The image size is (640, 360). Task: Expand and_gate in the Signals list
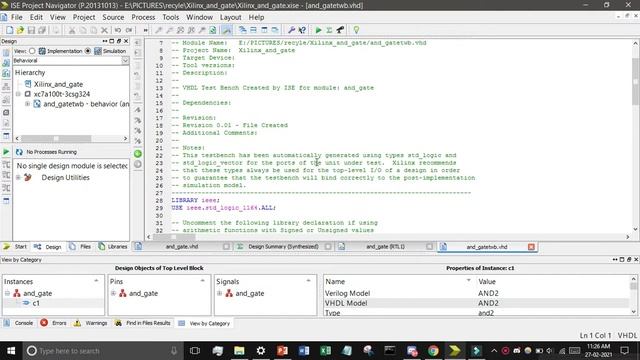point(220,293)
